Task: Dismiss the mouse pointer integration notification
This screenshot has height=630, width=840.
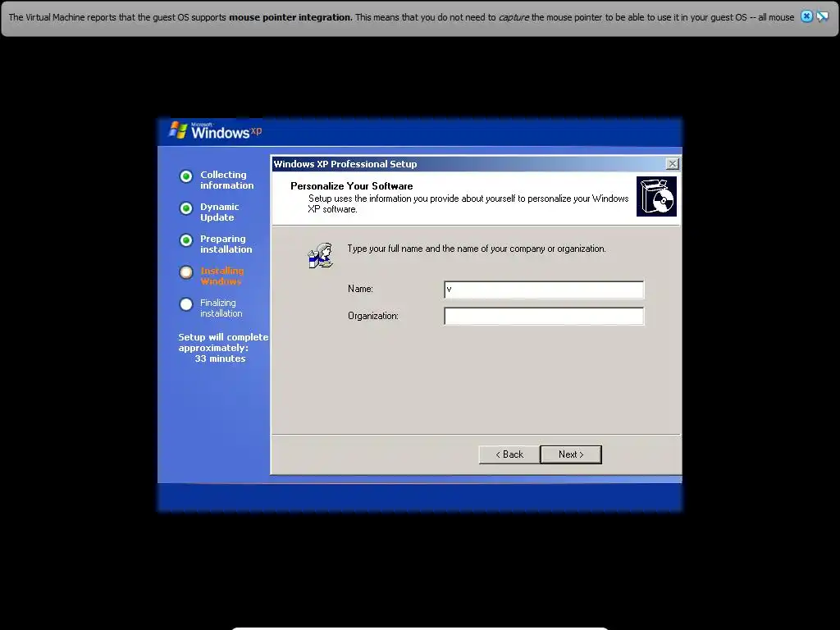Action: [806, 16]
